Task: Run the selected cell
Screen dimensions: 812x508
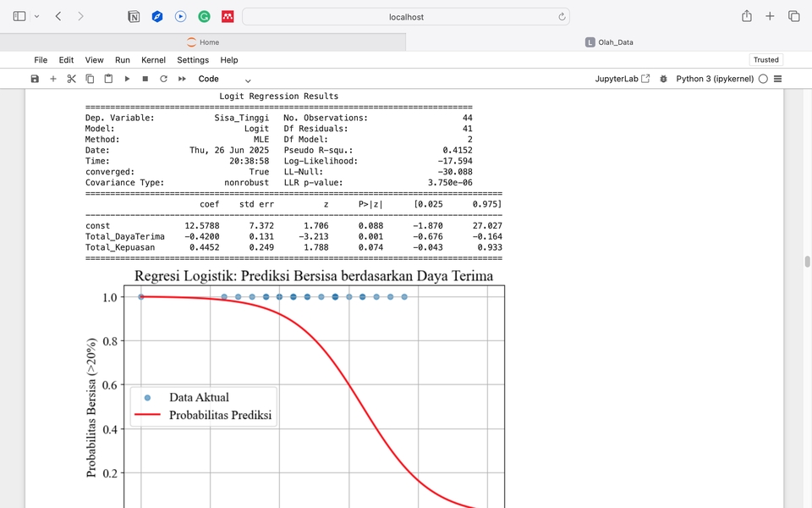Action: coord(127,79)
